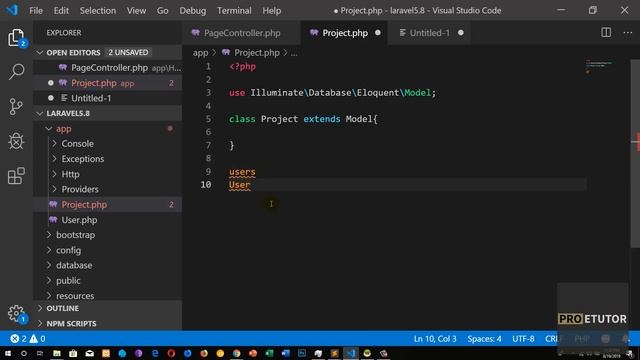Open the File menu
This screenshot has height=360, width=640.
(x=36, y=11)
